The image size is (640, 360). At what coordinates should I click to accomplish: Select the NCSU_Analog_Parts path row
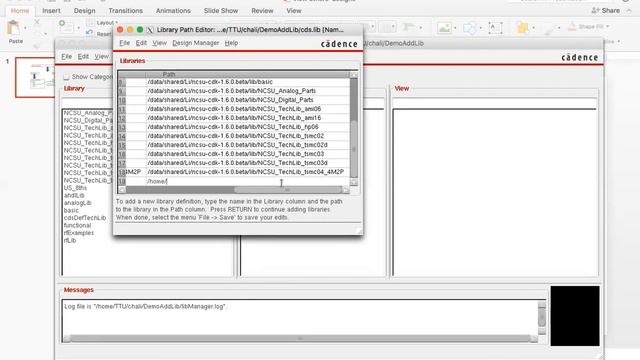(247, 91)
